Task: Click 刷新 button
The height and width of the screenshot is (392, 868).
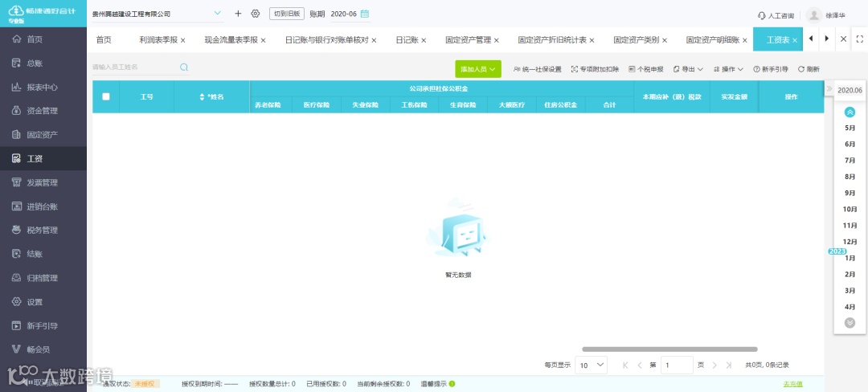Action: tap(809, 69)
